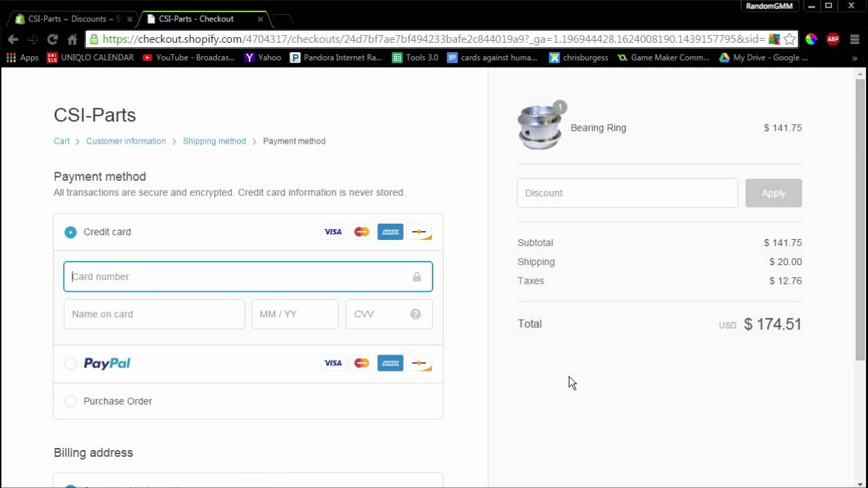
Task: Open the Yahoo bookmark
Action: point(263,58)
